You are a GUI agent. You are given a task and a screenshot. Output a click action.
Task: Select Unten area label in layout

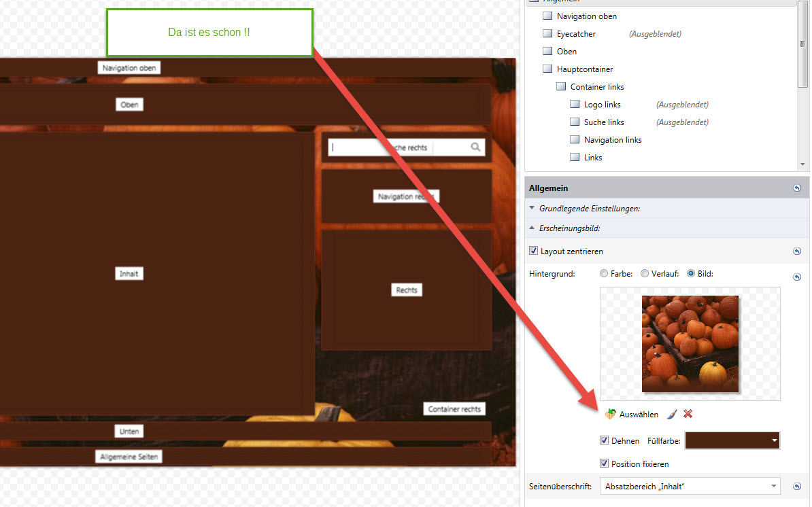129,432
